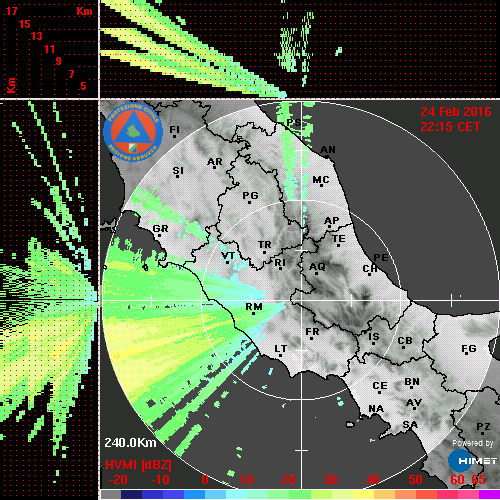Click the FI city label

point(174,129)
